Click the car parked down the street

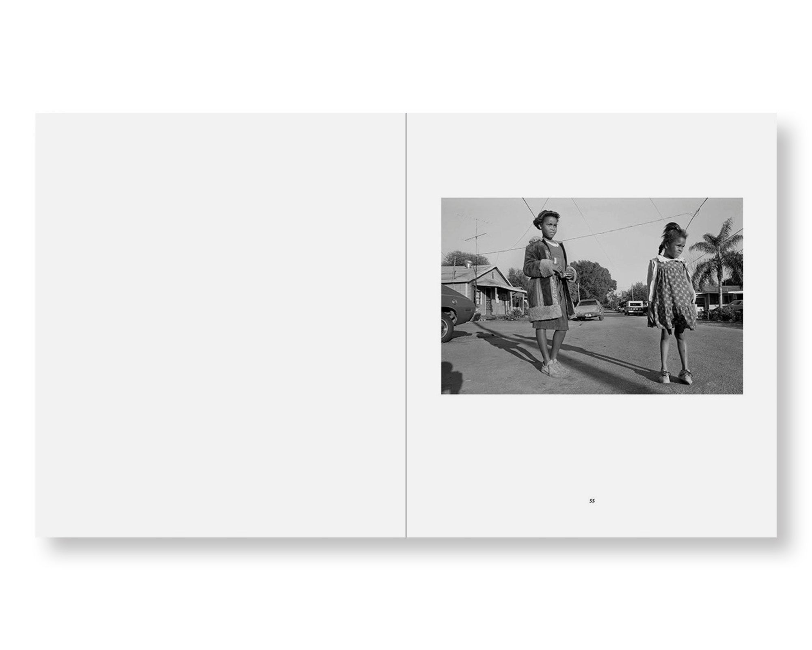tap(589, 310)
